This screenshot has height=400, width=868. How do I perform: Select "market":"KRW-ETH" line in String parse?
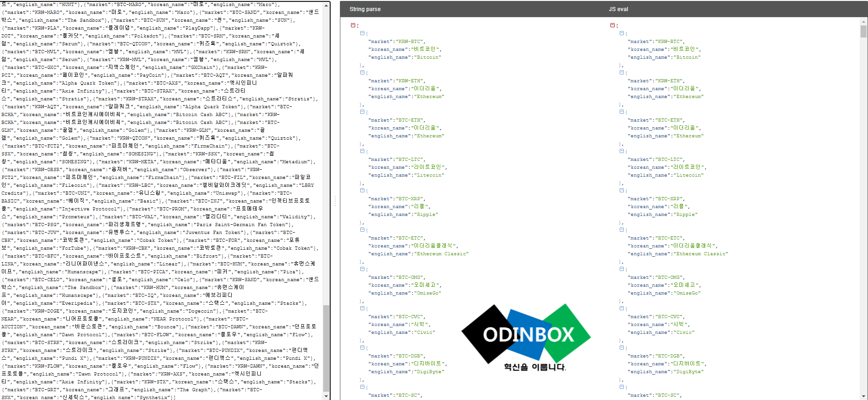tap(397, 81)
